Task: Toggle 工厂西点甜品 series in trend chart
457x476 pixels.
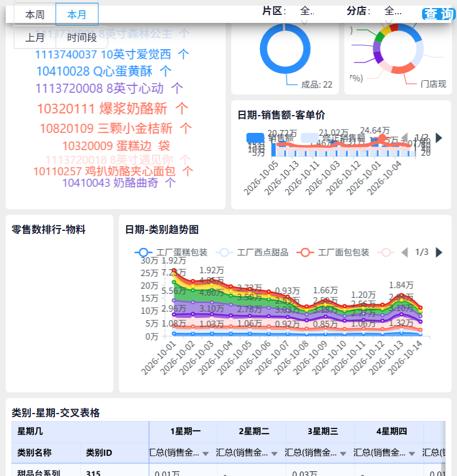Action: [252, 252]
